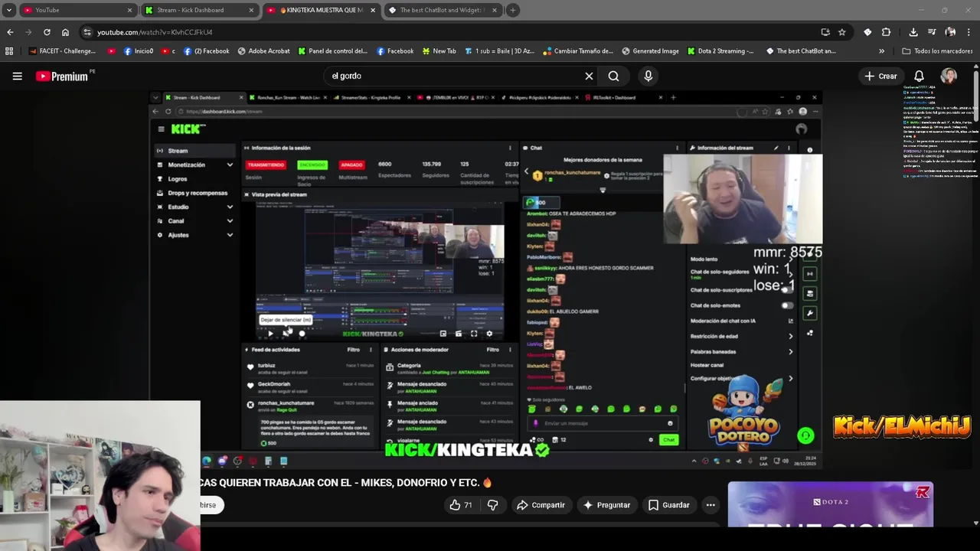
Task: Open the Generated Image bookmark
Action: [650, 51]
